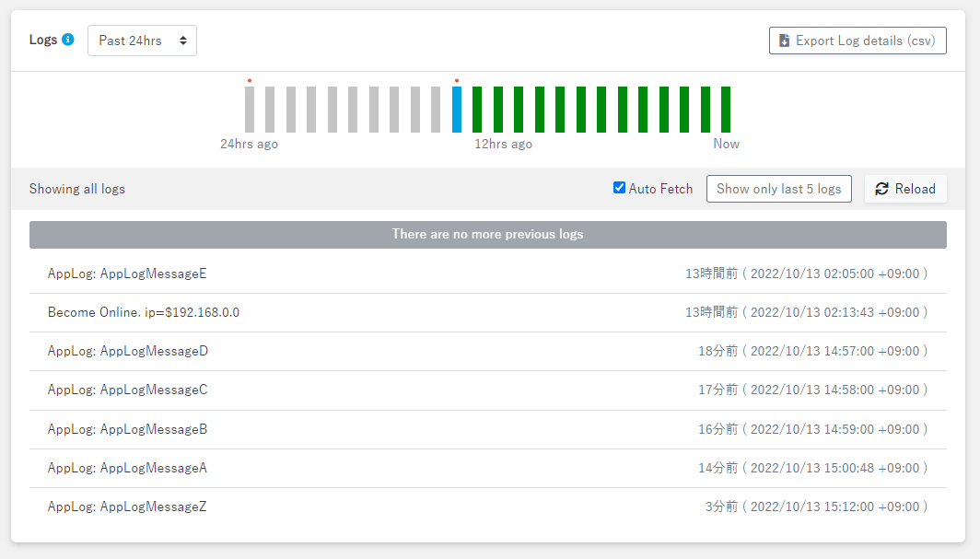Export Log details as csv
This screenshot has width=980, height=559.
[x=857, y=41]
